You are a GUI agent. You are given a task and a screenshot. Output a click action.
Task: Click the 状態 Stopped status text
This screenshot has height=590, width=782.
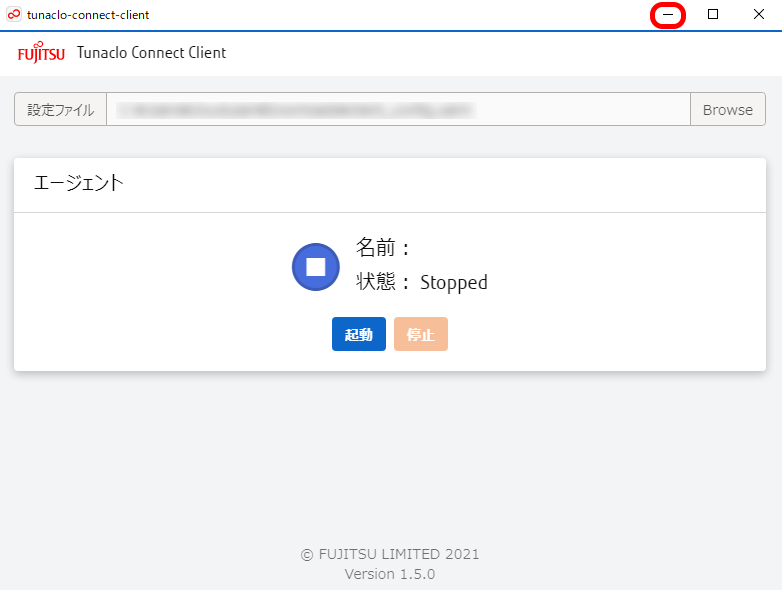coord(421,282)
